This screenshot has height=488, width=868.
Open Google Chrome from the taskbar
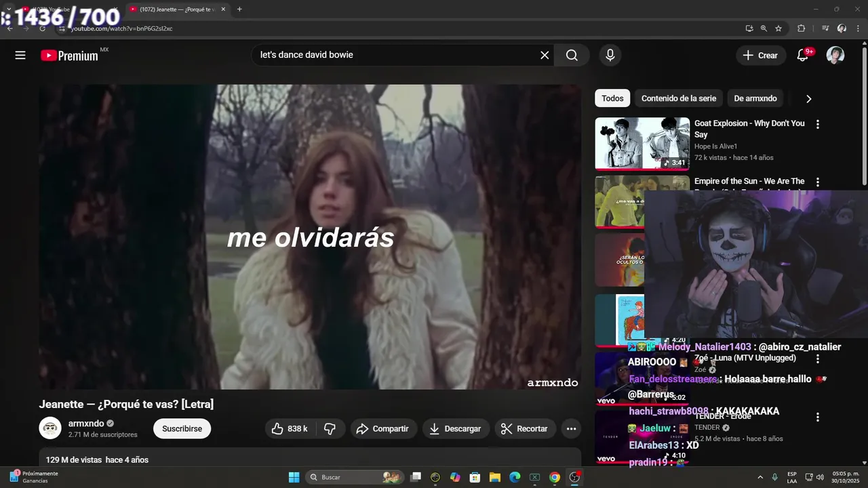coord(555,477)
